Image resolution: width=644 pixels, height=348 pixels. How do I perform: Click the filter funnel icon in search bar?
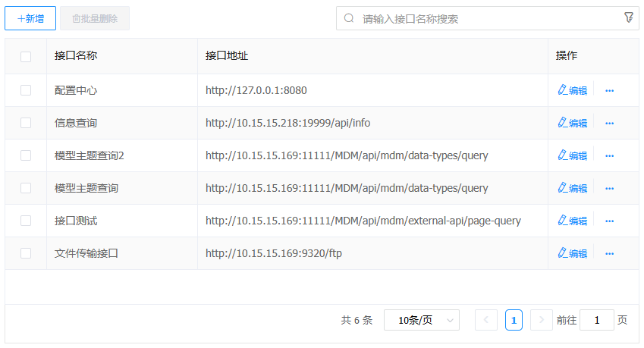(x=628, y=17)
